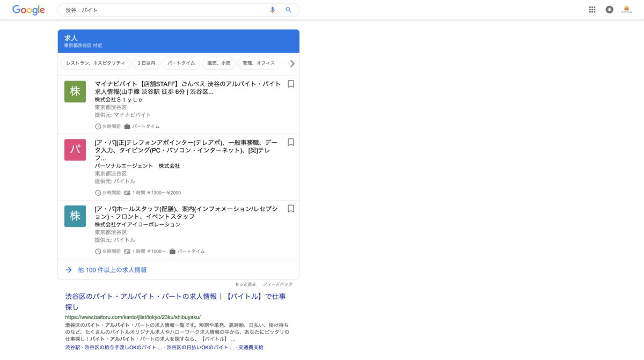Open 他 100 件以上の求人情報 link

tap(112, 270)
